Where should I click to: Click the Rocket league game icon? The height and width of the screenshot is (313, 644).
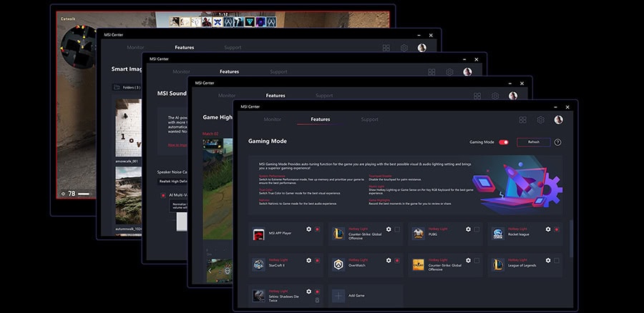498,234
